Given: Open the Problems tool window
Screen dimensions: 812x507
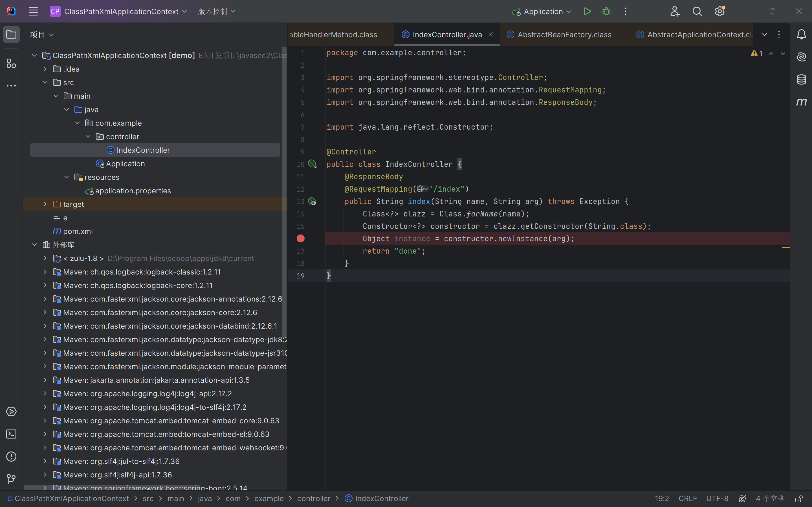Looking at the screenshot, I should coord(11,456).
